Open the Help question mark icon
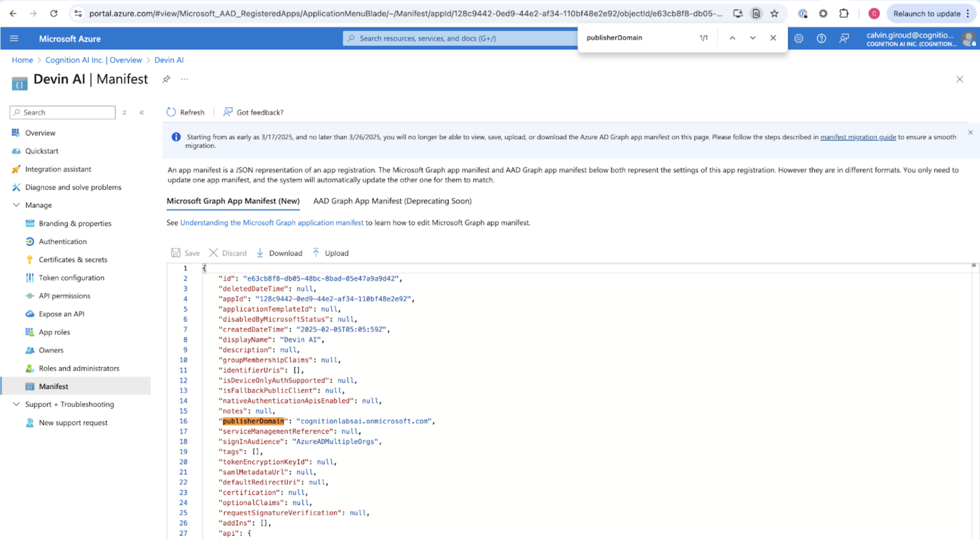 (821, 38)
